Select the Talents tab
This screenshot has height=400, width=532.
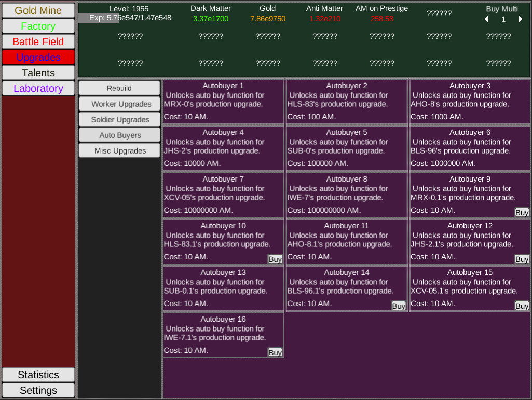[x=38, y=73]
